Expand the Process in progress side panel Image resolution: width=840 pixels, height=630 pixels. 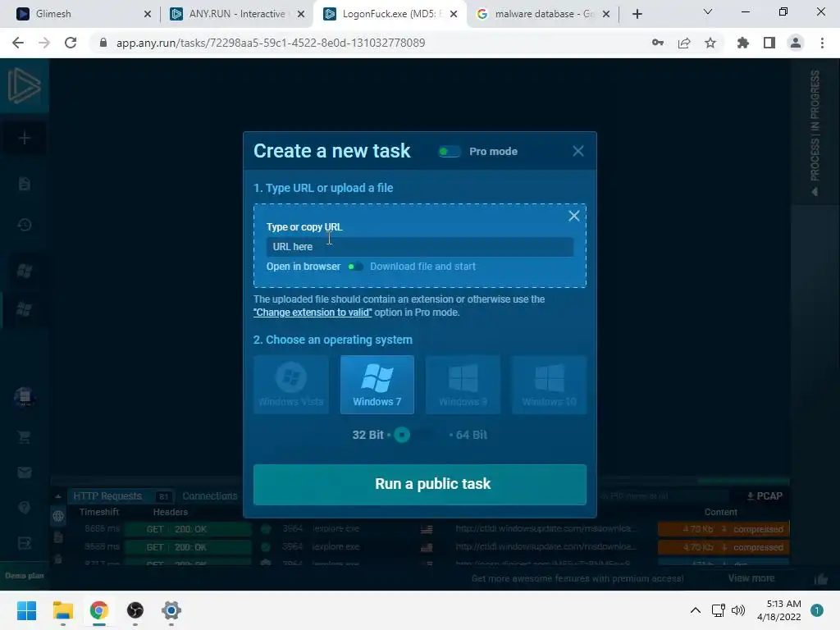click(x=815, y=132)
